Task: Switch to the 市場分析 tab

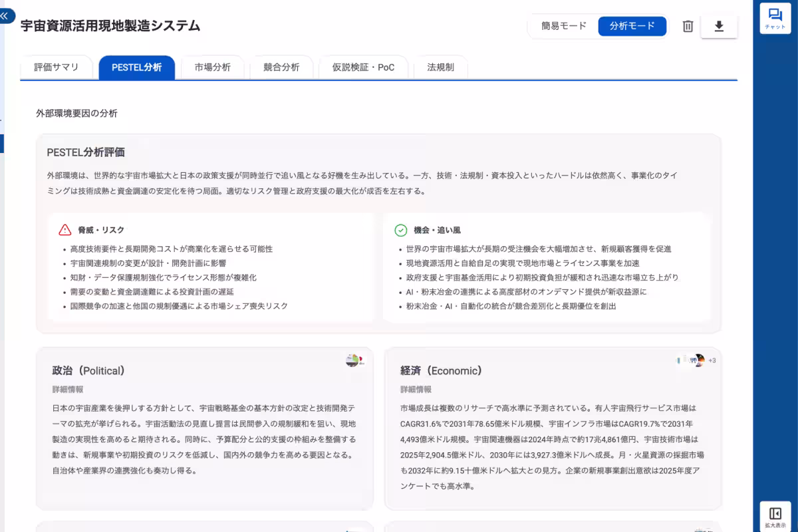Action: (212, 66)
